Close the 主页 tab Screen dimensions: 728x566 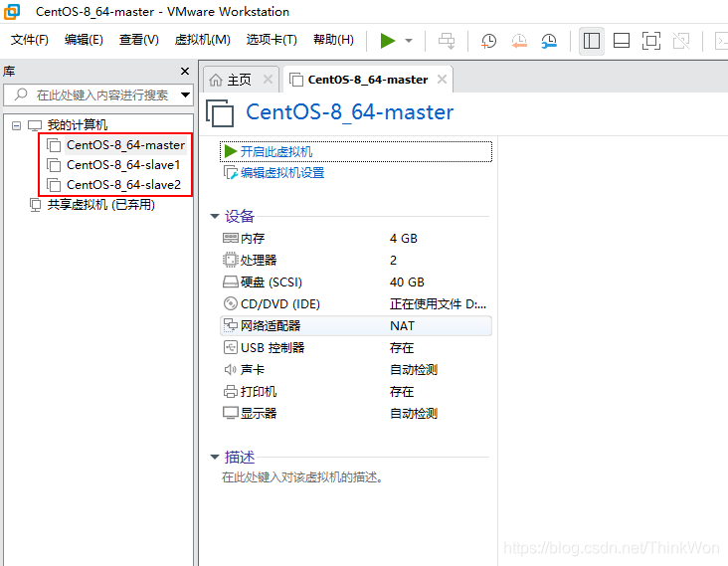click(268, 80)
